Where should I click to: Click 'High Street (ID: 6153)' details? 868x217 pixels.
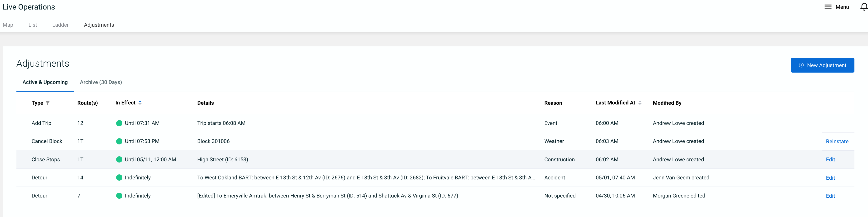[222, 160]
